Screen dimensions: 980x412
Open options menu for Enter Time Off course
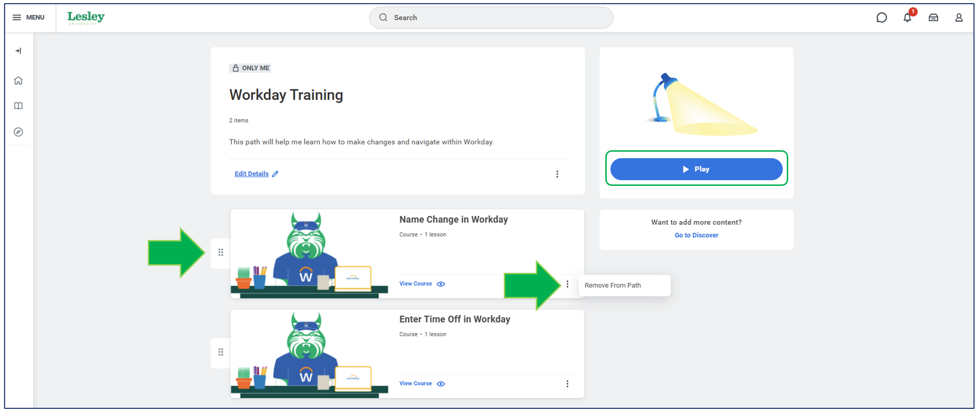[x=567, y=384]
